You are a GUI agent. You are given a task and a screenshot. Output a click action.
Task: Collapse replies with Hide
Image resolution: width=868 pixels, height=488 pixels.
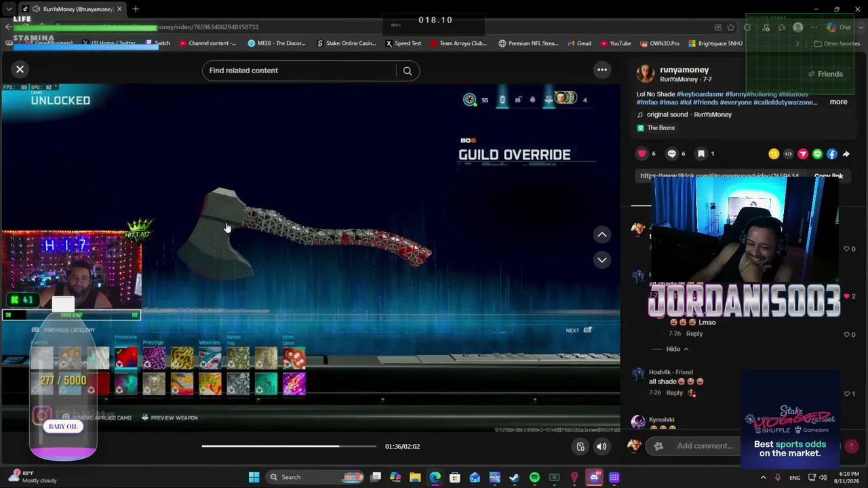[677, 349]
